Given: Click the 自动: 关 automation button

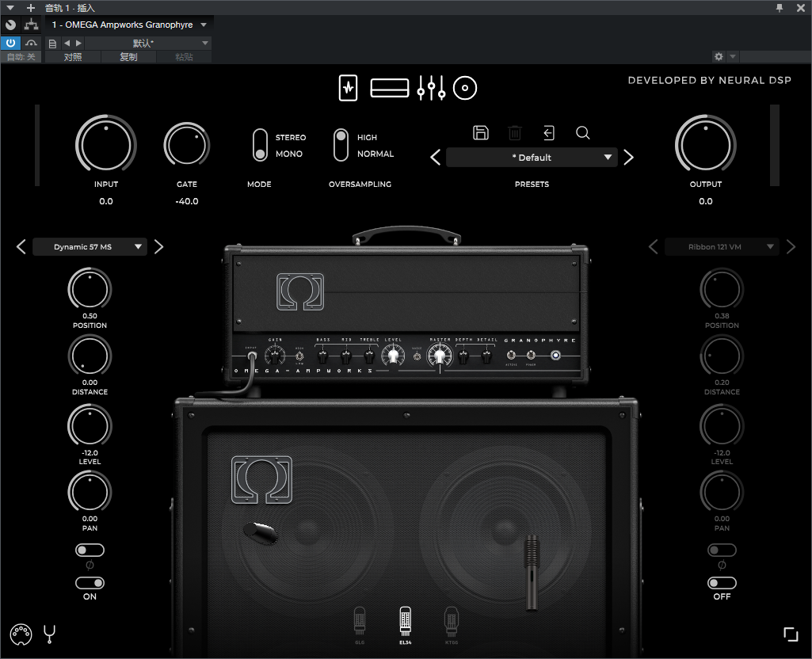Looking at the screenshot, I should (21, 57).
